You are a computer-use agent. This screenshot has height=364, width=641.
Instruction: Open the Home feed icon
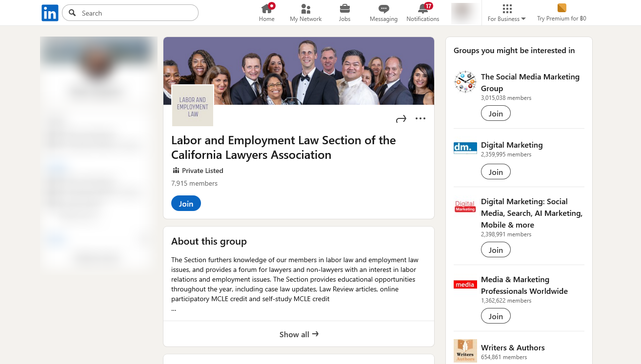tap(266, 9)
